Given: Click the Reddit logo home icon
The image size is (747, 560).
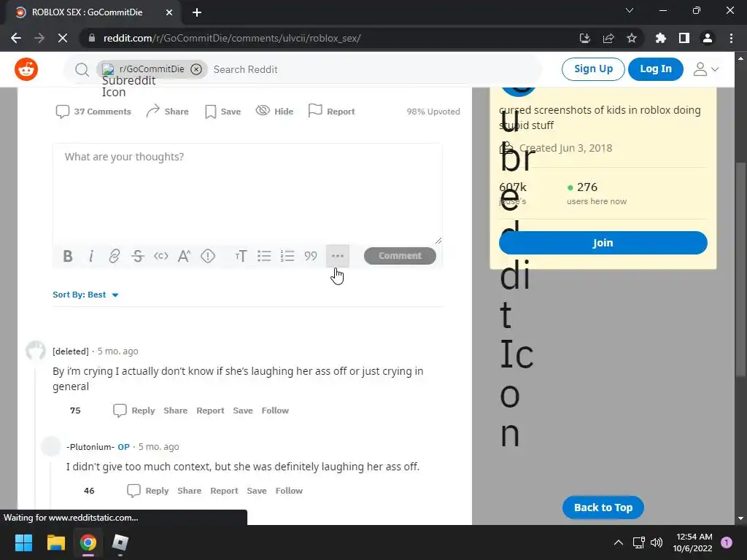Looking at the screenshot, I should point(26,69).
